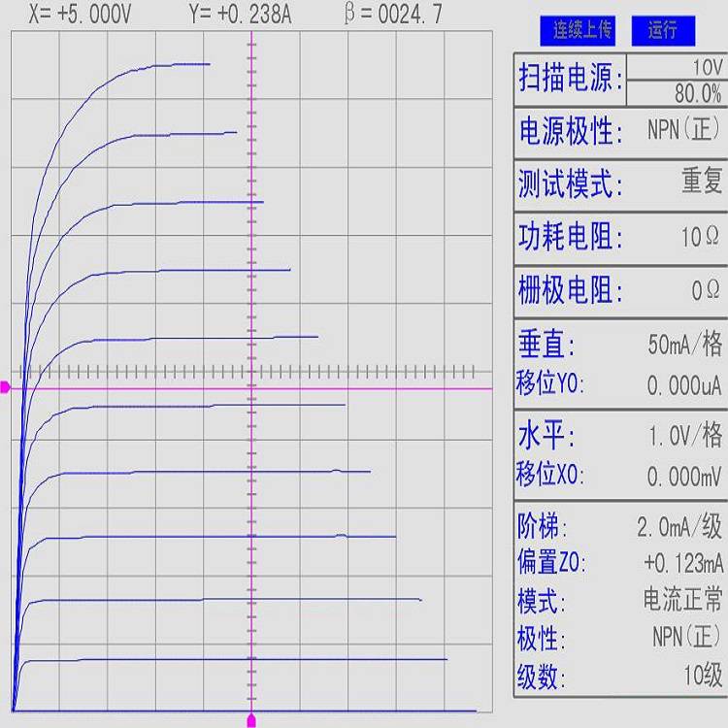The image size is (728, 728).
Task: Click the magenta horizontal cursor marker at left edge
Action: pos(5,387)
